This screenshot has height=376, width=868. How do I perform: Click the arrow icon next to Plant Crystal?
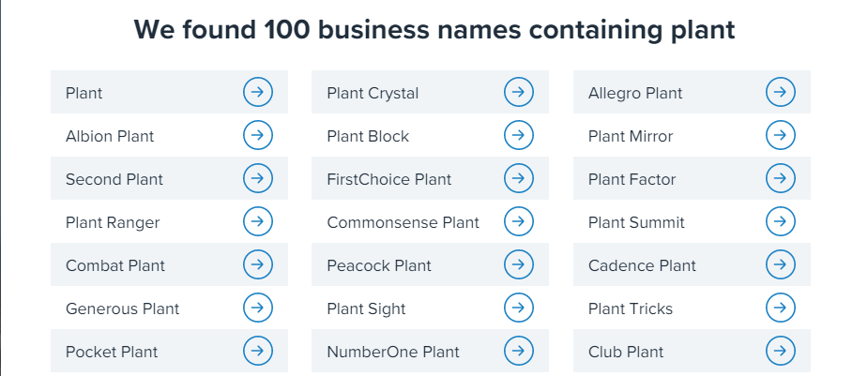click(x=519, y=93)
